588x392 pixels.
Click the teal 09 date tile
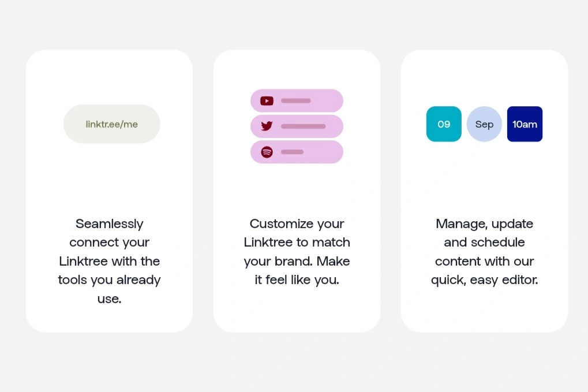coord(444,124)
